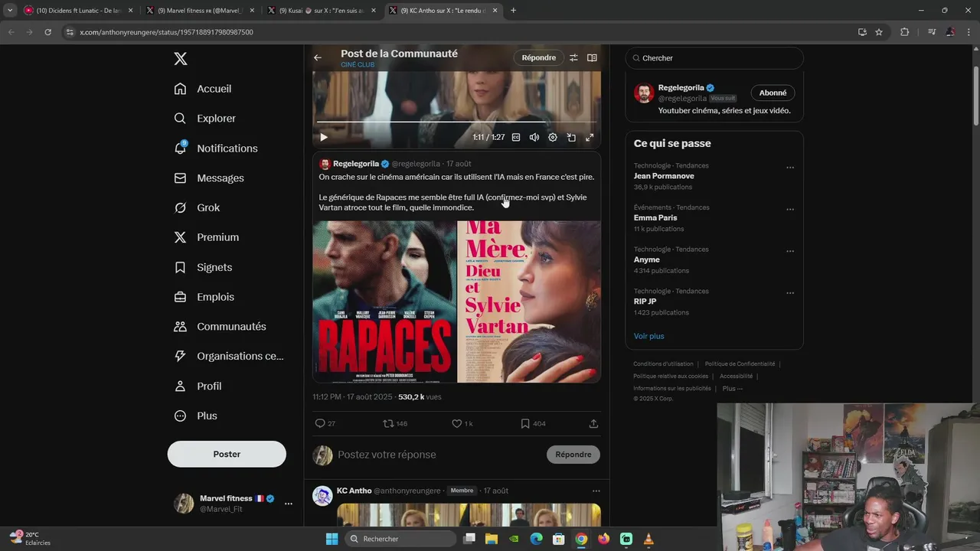Open the 27 replies comment icon
Image resolution: width=980 pixels, height=551 pixels.
[x=325, y=423]
